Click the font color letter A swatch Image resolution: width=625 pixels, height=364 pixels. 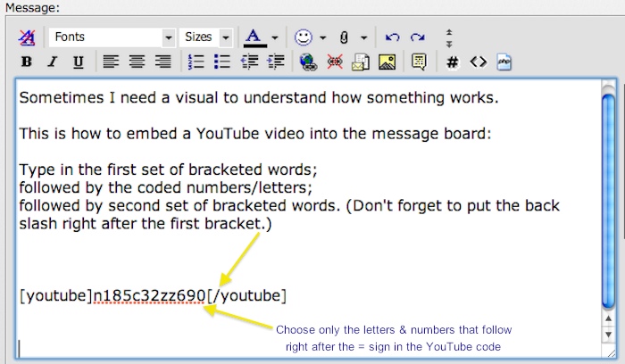click(x=254, y=37)
